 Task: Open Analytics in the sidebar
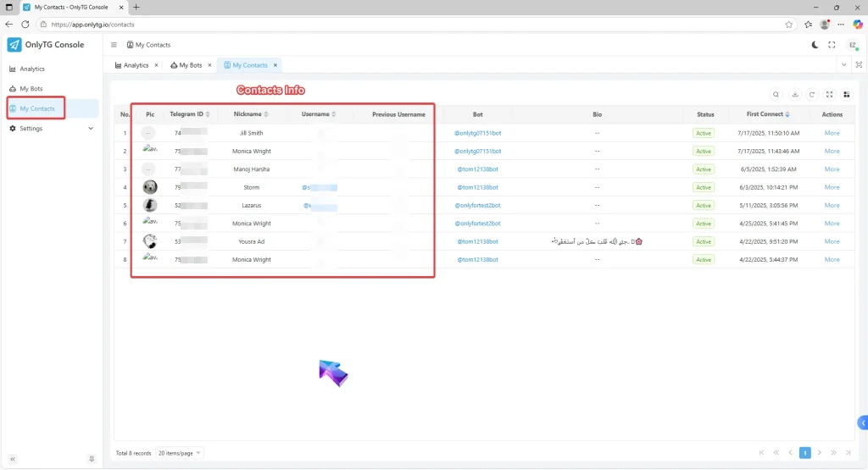(32, 69)
